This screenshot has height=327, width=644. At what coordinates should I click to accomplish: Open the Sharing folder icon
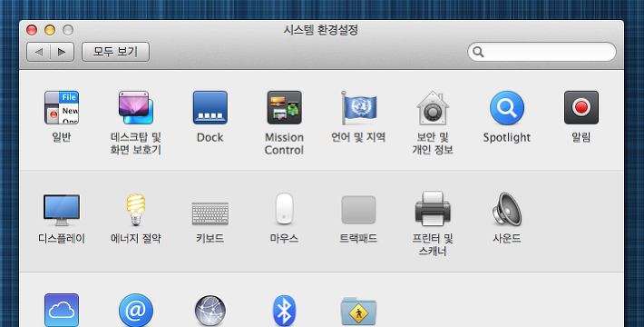[x=358, y=312]
